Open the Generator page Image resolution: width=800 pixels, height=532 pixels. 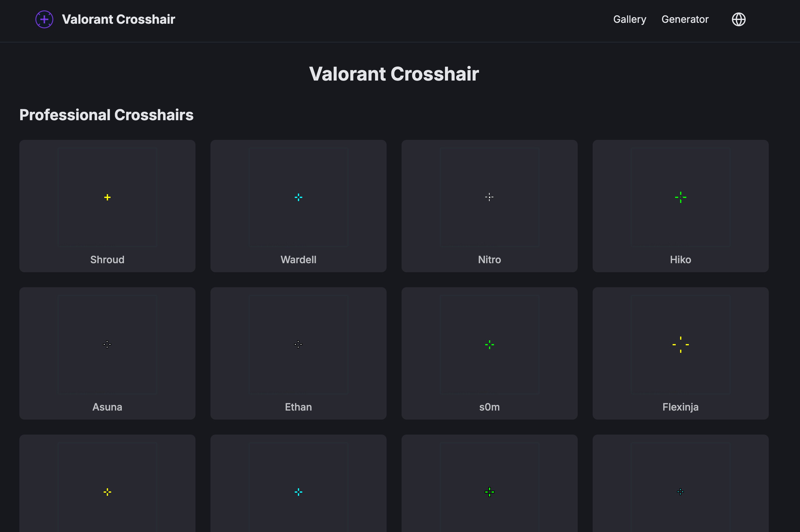pos(685,19)
